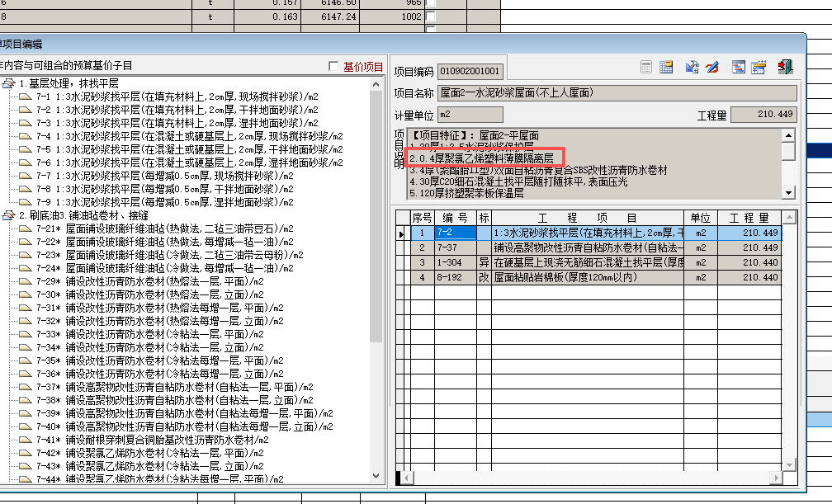Select tree item 7-4 现场搅拌砂浆 (混凝土或硬基层上)
Screen dimensions: 832x504
click(190, 136)
